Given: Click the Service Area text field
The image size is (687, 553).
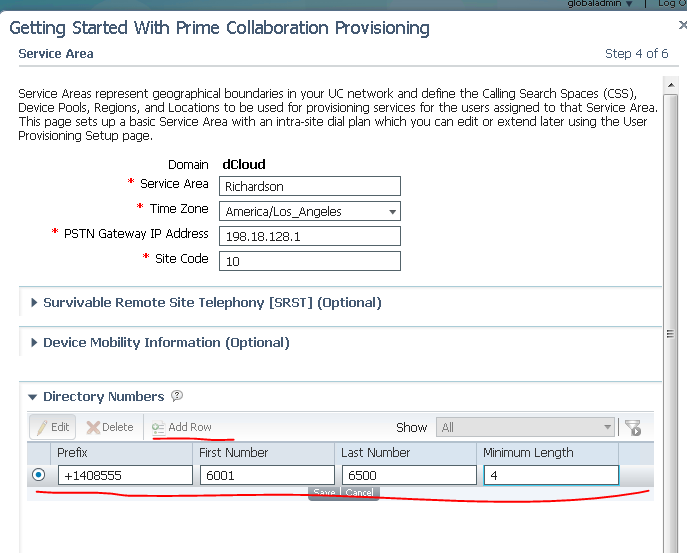Looking at the screenshot, I should click(310, 186).
